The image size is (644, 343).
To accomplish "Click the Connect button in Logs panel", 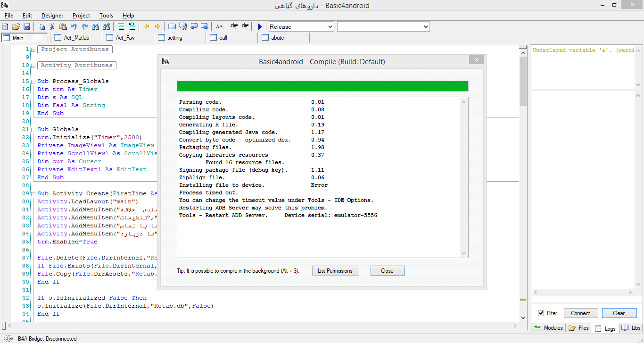I will tap(580, 313).
